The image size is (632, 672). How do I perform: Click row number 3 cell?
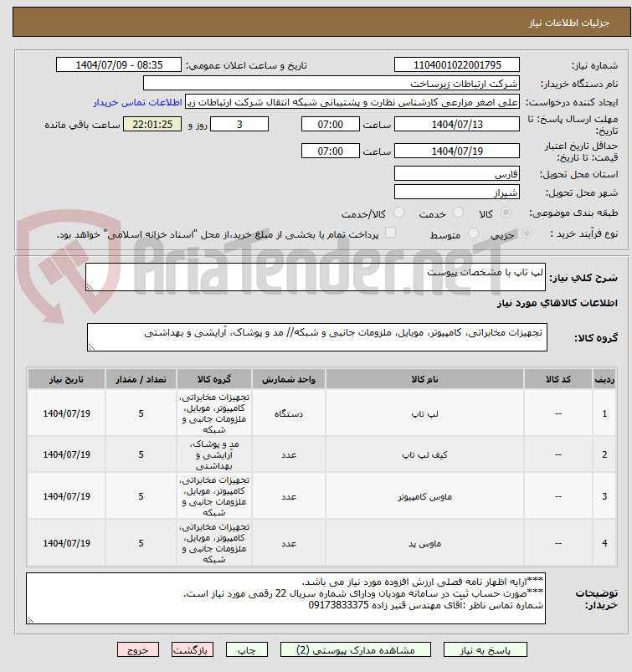604,496
